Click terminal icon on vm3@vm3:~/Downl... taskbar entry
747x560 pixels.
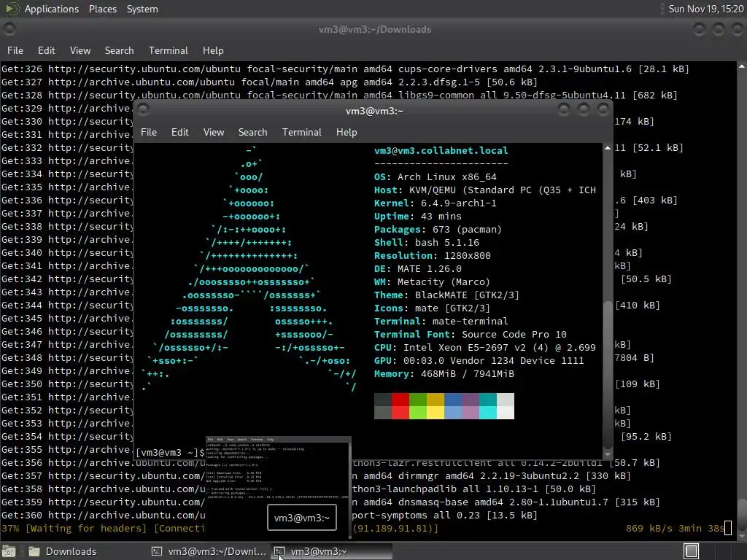(157, 551)
